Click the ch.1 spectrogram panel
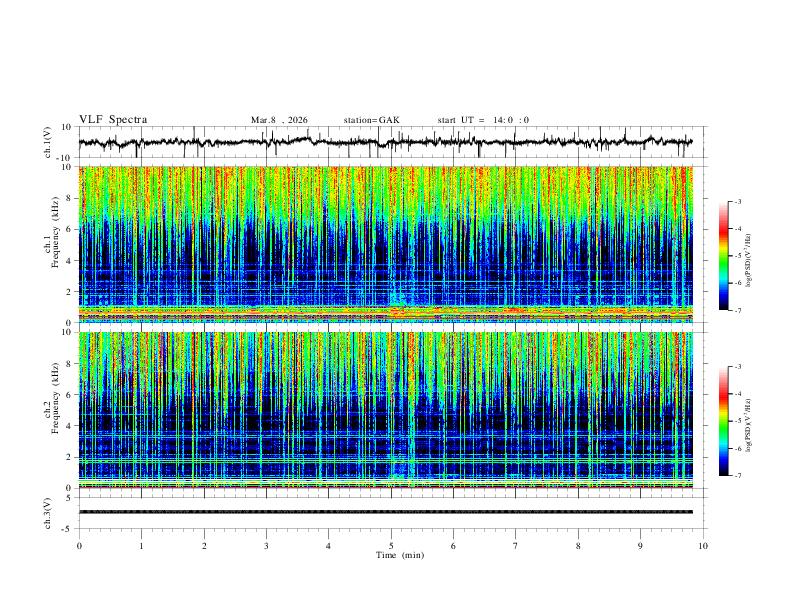The height and width of the screenshot is (612, 792). (x=385, y=244)
